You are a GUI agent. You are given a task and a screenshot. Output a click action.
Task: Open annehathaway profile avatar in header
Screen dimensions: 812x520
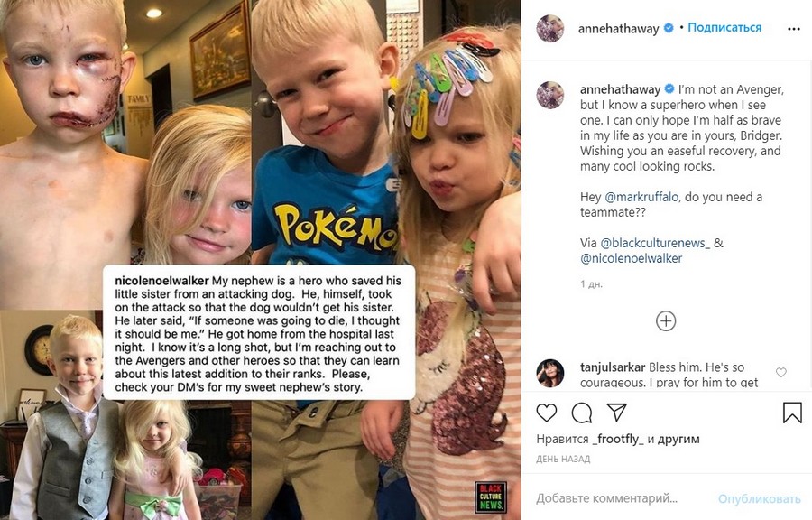pyautogui.click(x=550, y=28)
